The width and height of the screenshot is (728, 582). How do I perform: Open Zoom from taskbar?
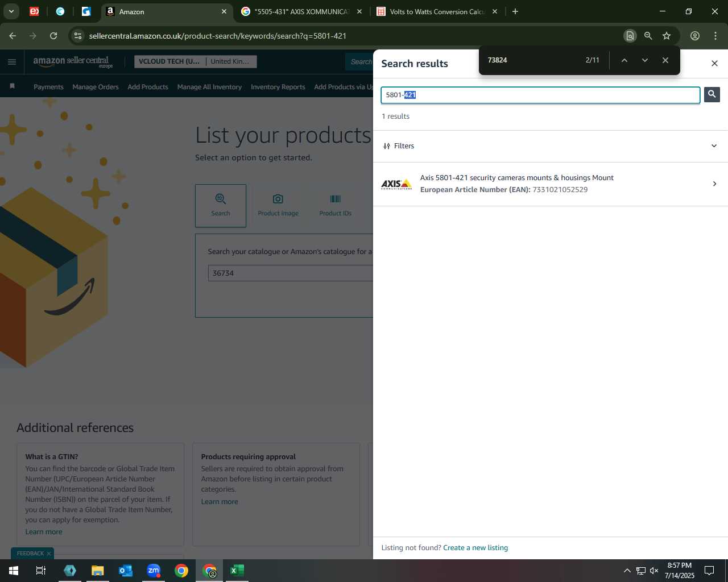154,571
